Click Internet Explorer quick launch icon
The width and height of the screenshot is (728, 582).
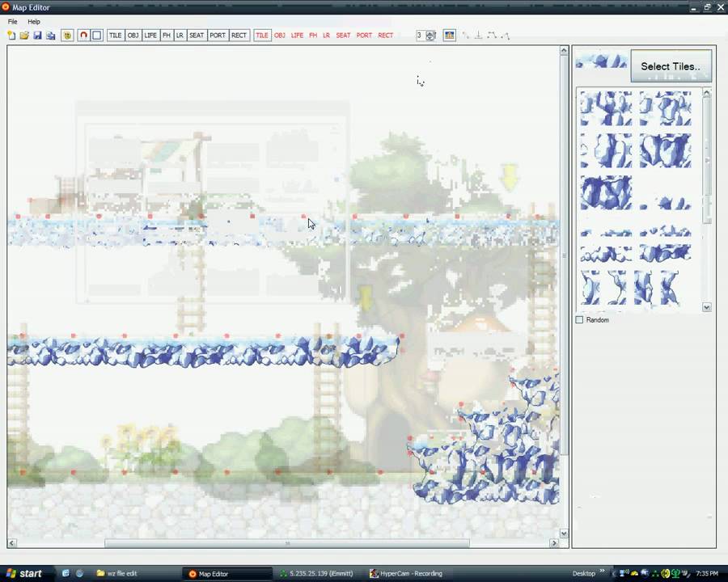click(x=66, y=574)
